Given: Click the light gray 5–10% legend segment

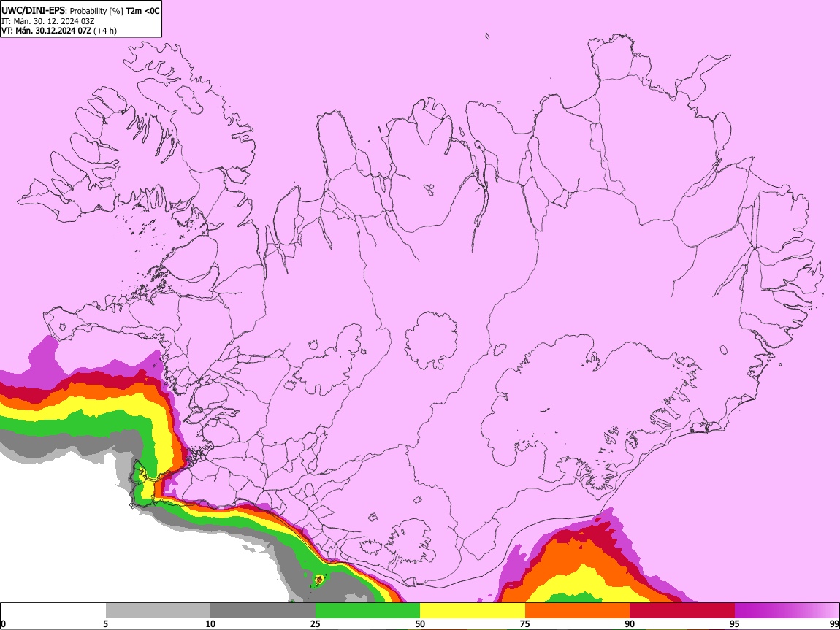Looking at the screenshot, I should [x=158, y=610].
